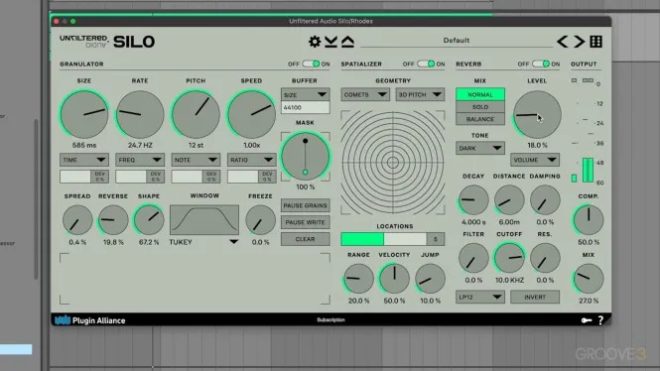The width and height of the screenshot is (660, 371).
Task: Open the Size Time mode dropdown
Action: tap(84, 160)
